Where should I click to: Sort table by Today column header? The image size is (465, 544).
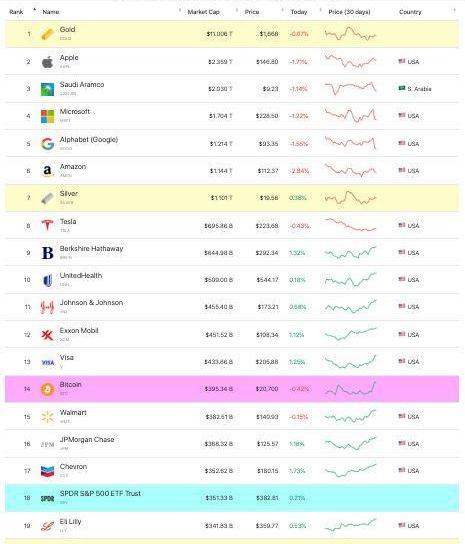point(299,12)
